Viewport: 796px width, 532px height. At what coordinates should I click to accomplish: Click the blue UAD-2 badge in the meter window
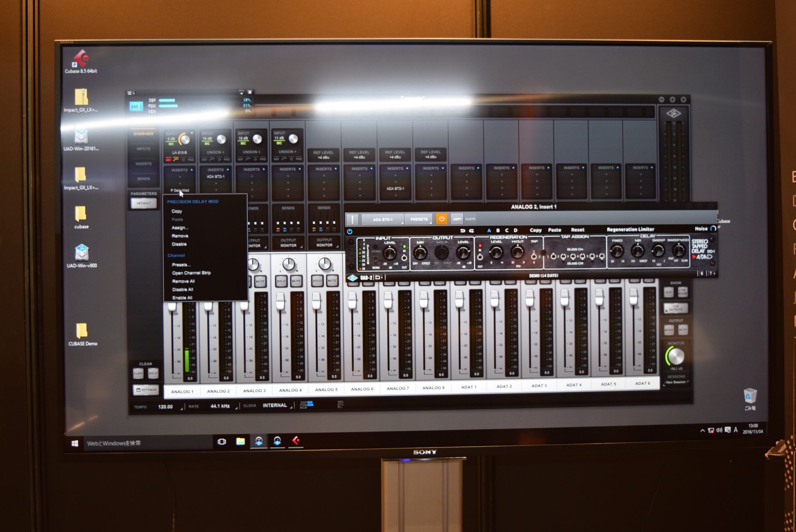pos(137,107)
